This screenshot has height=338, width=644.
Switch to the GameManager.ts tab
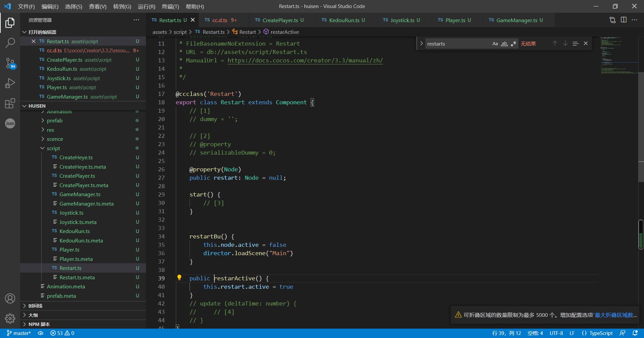tap(517, 20)
